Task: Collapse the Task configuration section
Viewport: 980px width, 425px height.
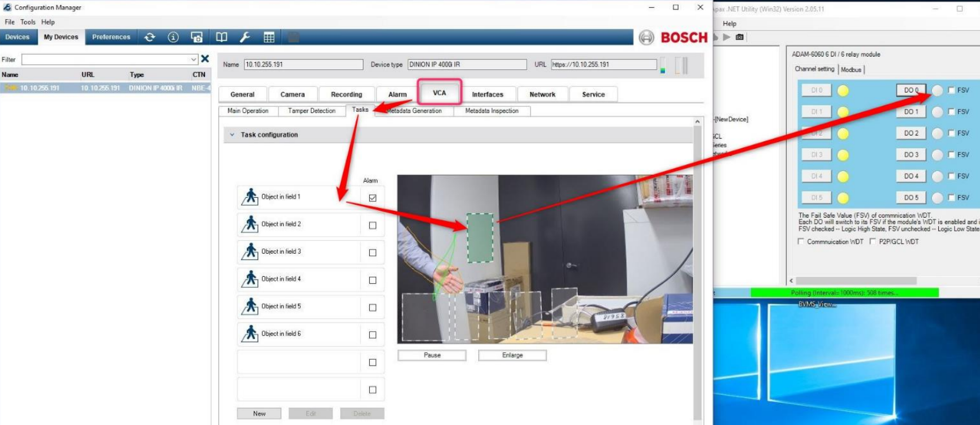Action: tap(232, 135)
